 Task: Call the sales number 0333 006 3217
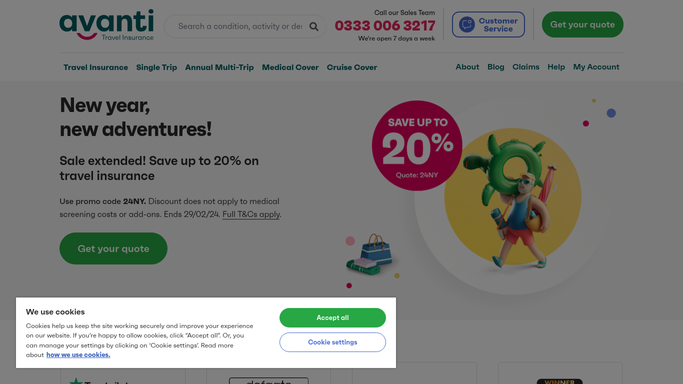385,26
